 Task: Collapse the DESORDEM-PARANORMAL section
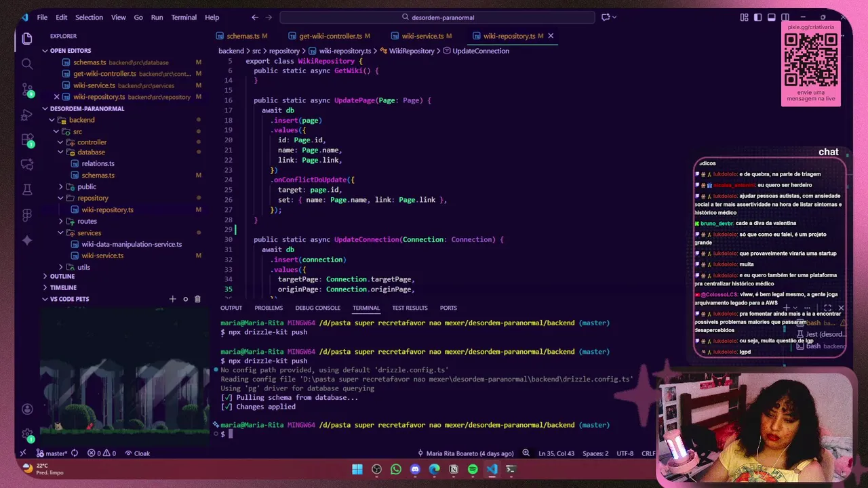pyautogui.click(x=45, y=108)
